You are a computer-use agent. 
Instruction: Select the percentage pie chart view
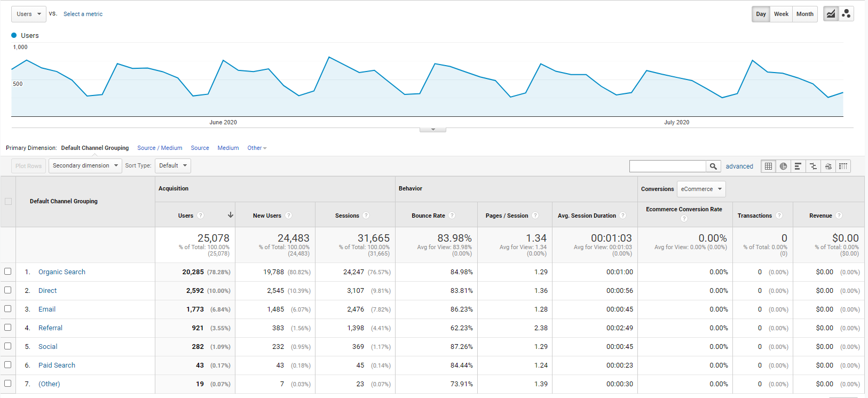(783, 166)
